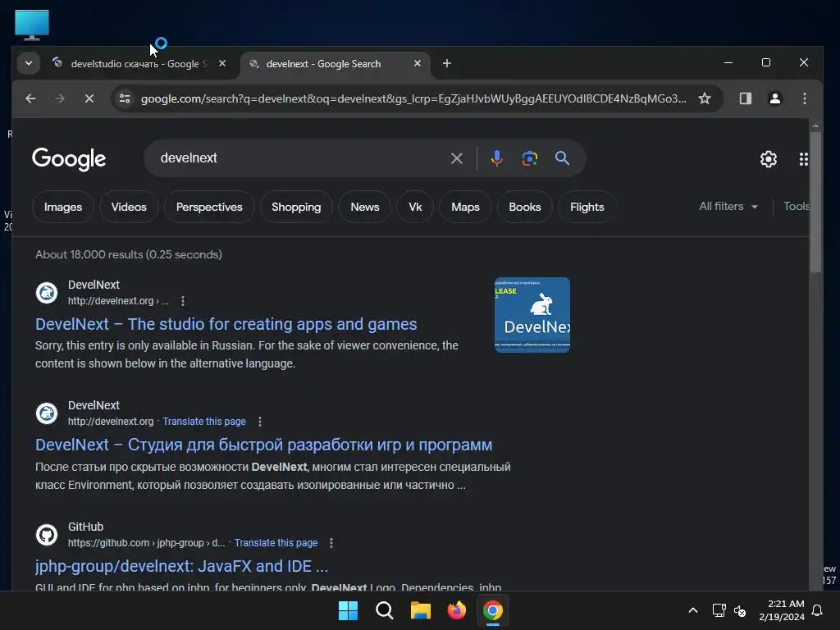Open a new browser tab
Image resolution: width=840 pixels, height=630 pixels.
pyautogui.click(x=447, y=64)
